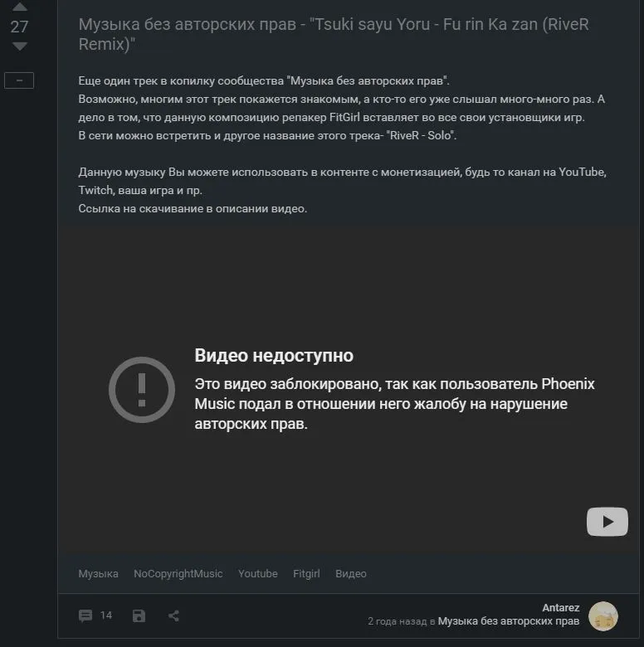This screenshot has height=647, width=644.
Task: Click the post rating number 27
Action: coord(19,27)
